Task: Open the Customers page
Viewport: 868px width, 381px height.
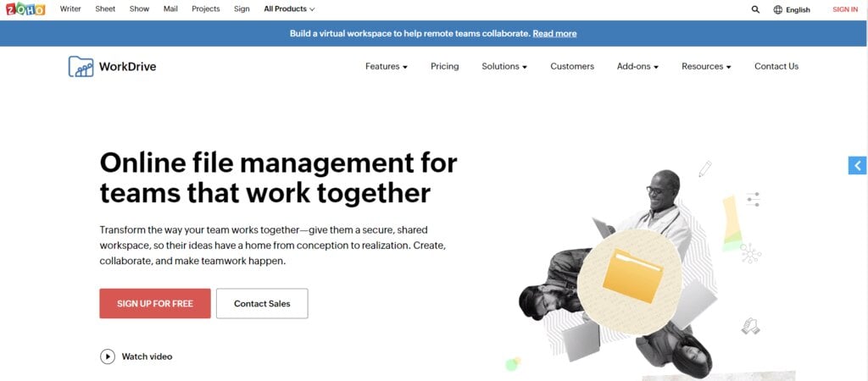Action: [x=572, y=66]
